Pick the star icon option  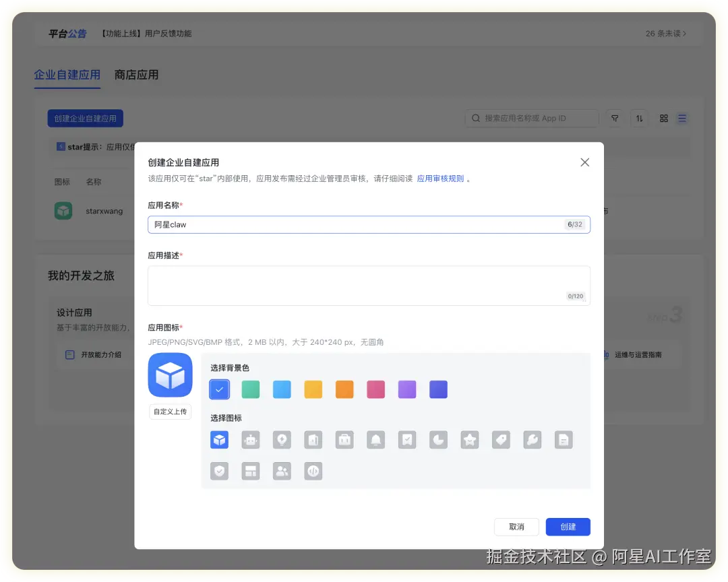(x=470, y=439)
